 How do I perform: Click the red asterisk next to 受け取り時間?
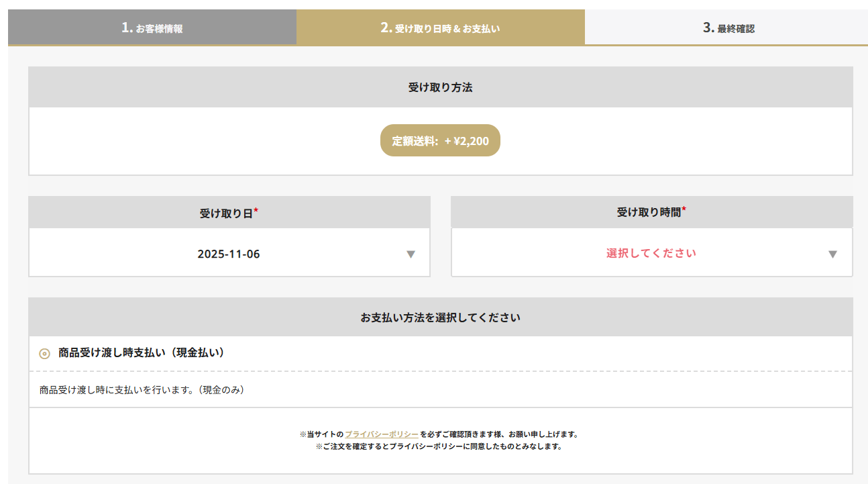(x=684, y=210)
